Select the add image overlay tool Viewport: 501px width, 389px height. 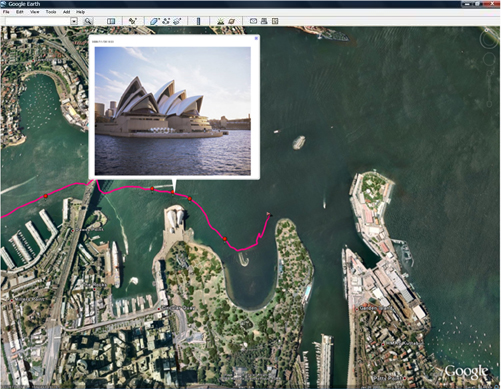pos(177,21)
